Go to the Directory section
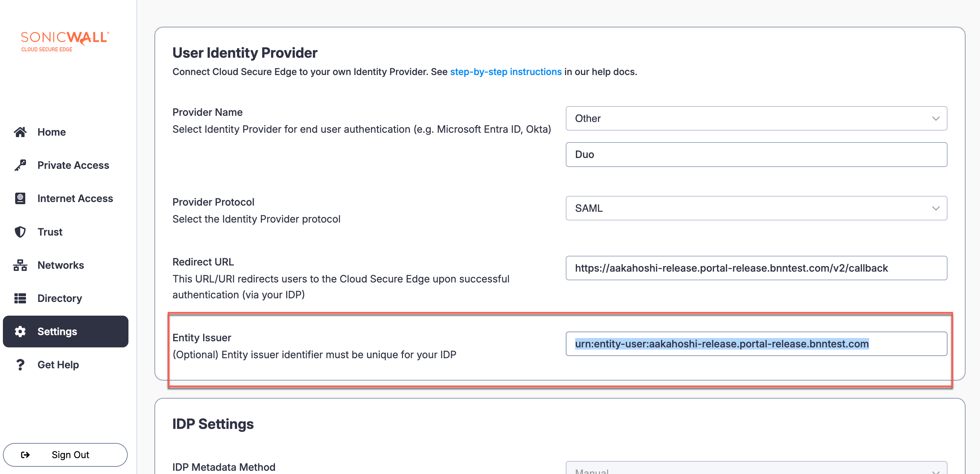The width and height of the screenshot is (980, 474). coord(60,298)
